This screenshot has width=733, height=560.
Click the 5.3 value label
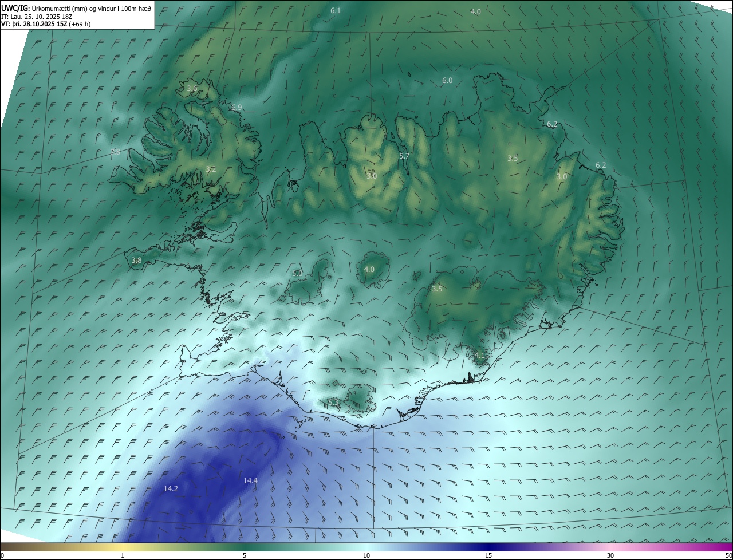click(333, 401)
